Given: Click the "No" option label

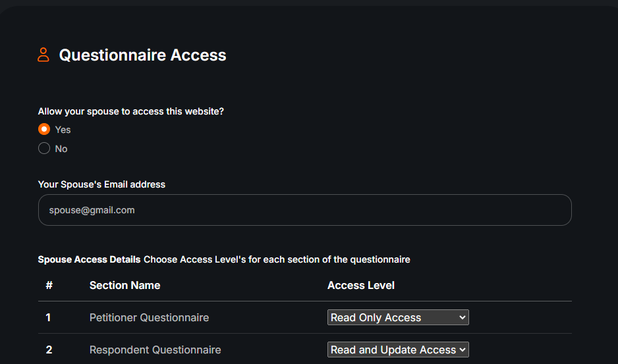Looking at the screenshot, I should click(61, 149).
